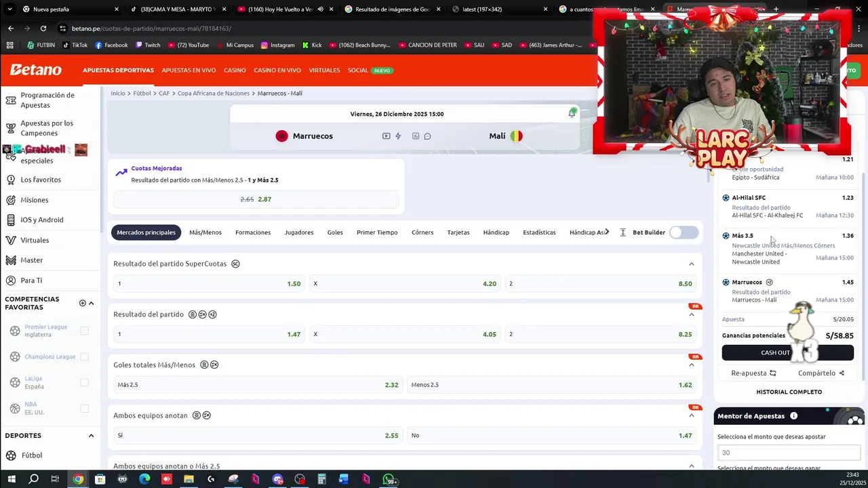Pick Más 2.5 goals at 2.32
The image size is (868, 488).
258,385
